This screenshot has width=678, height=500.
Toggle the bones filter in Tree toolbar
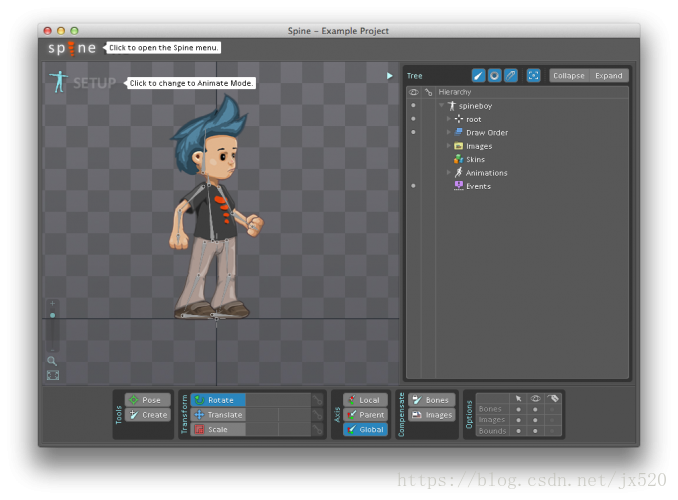(x=478, y=76)
